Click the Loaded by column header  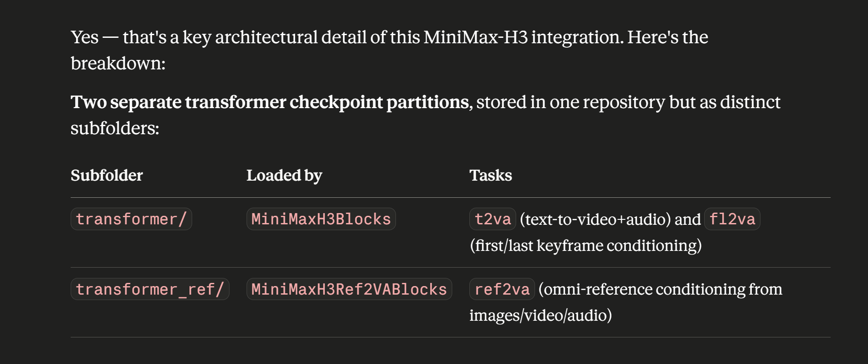pyautogui.click(x=284, y=175)
